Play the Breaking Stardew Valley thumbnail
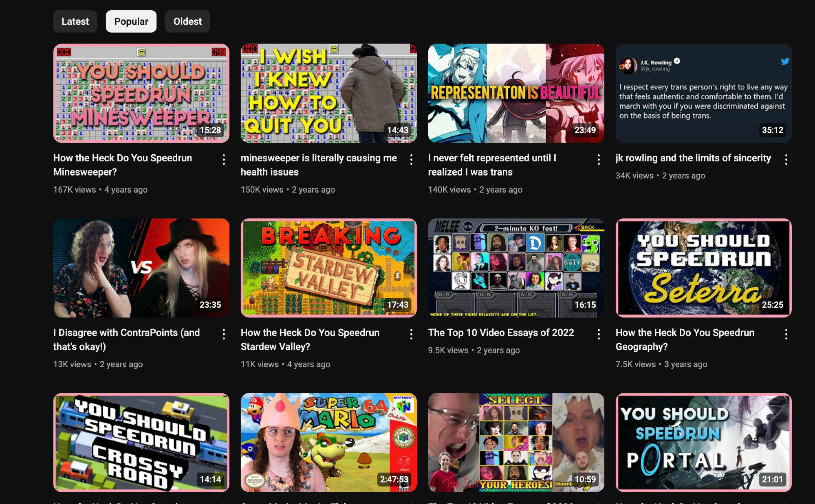The height and width of the screenshot is (504, 815). pos(328,268)
